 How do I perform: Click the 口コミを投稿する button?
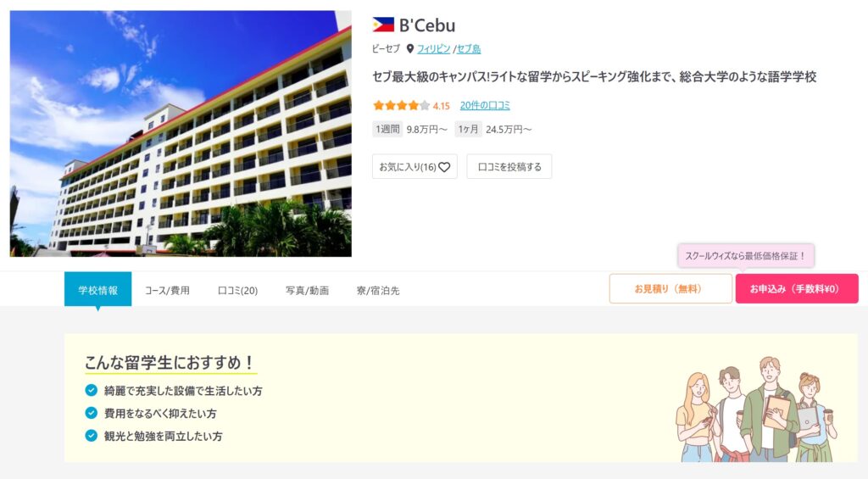click(x=509, y=167)
